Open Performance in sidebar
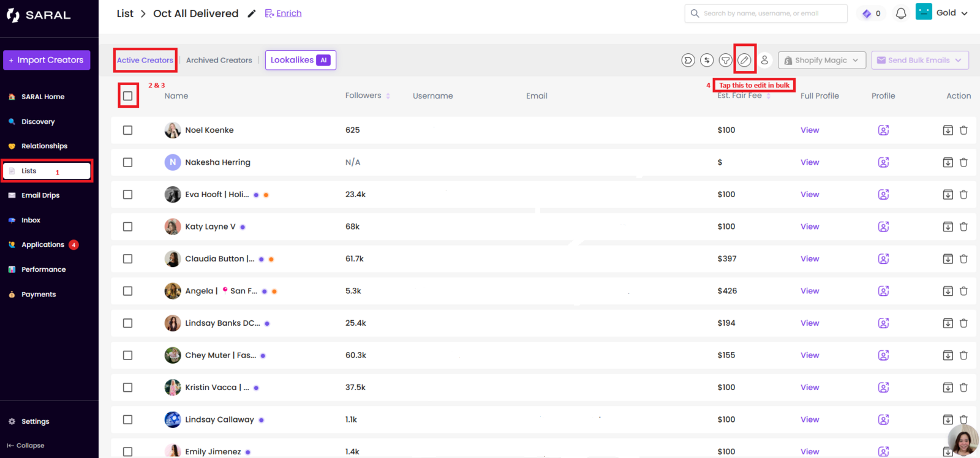The width and height of the screenshot is (980, 458). click(x=43, y=269)
